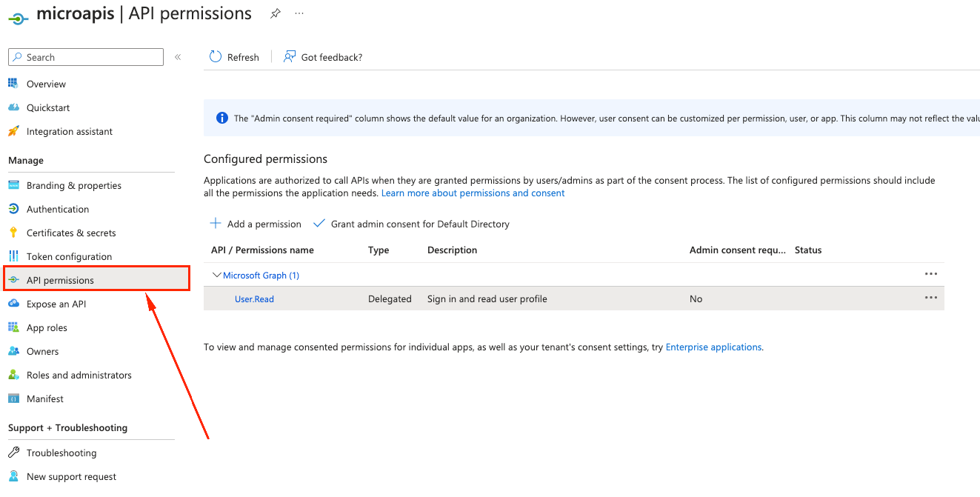Click the Roles and administrators person icon

click(13, 375)
